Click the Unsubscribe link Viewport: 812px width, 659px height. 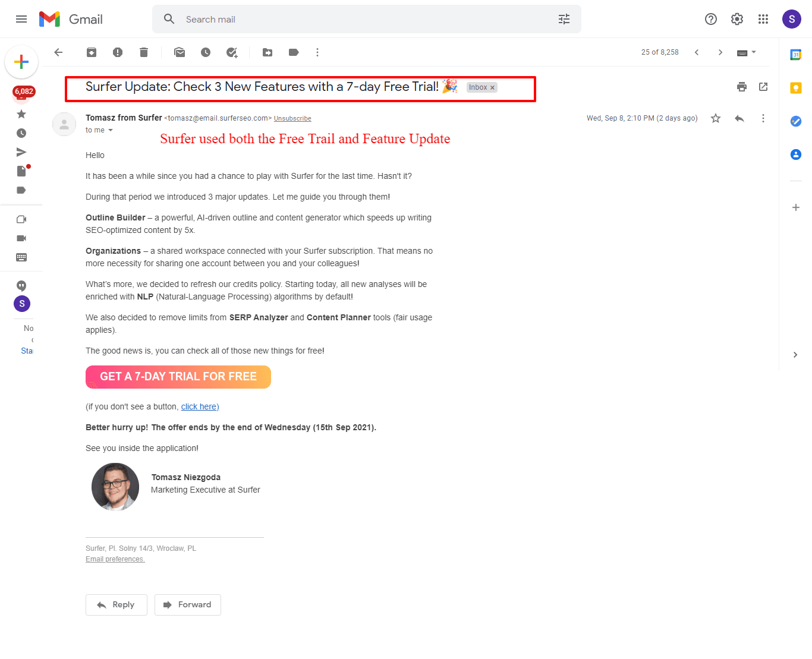click(x=292, y=118)
